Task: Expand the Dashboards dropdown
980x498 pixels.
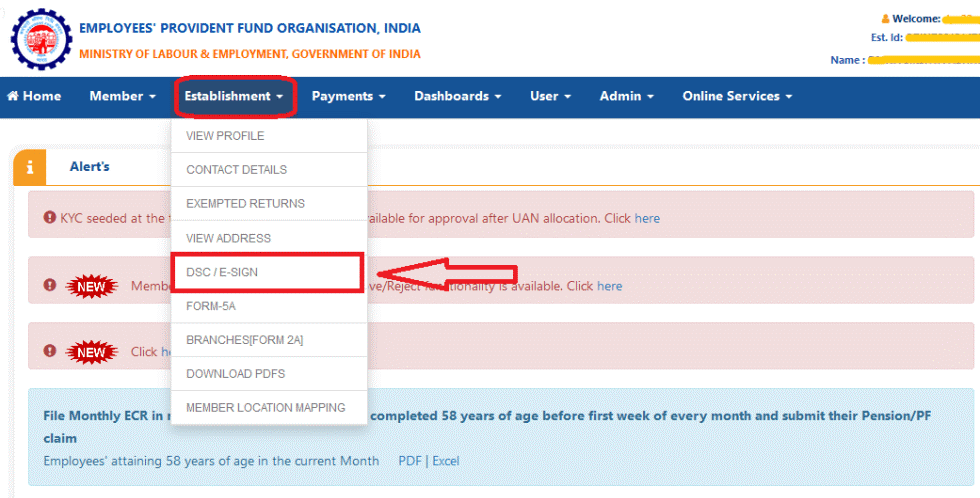Action: click(x=458, y=96)
